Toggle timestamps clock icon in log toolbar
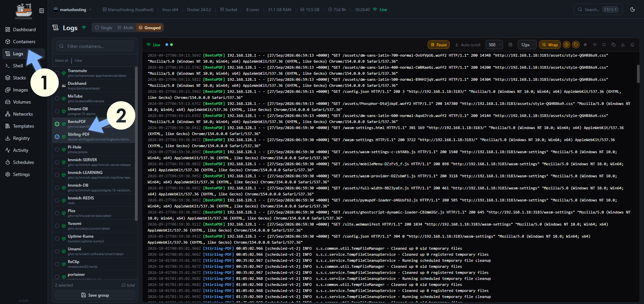644x304 pixels. [x=566, y=45]
